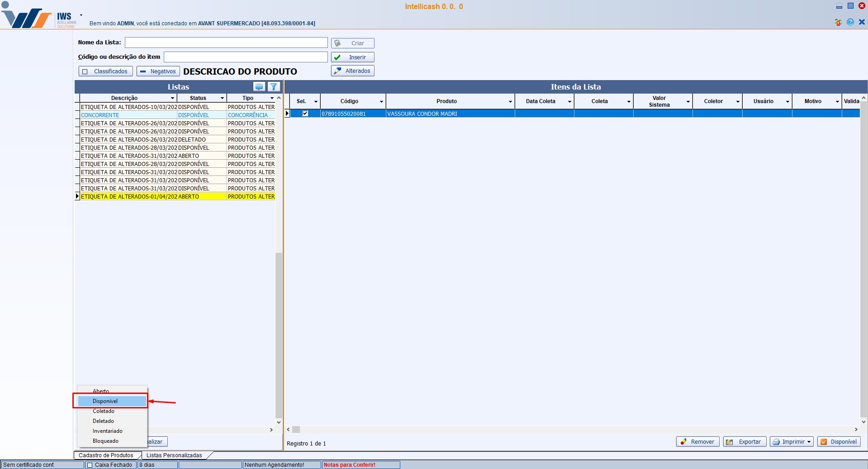Click the filter funnel icon in Listas header
This screenshot has height=469, width=868.
(274, 87)
